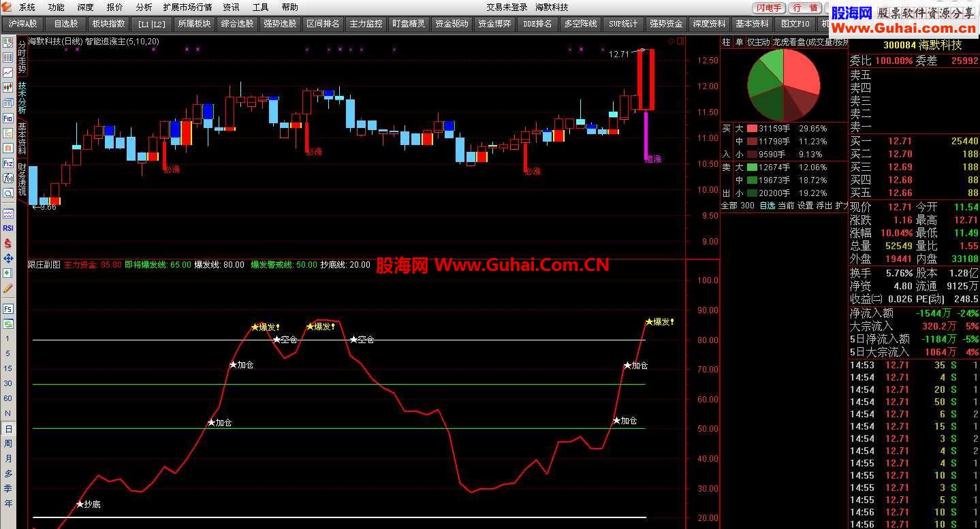Click the green 大 sell swatch at 12674手
The image size is (980, 529).
[752, 167]
